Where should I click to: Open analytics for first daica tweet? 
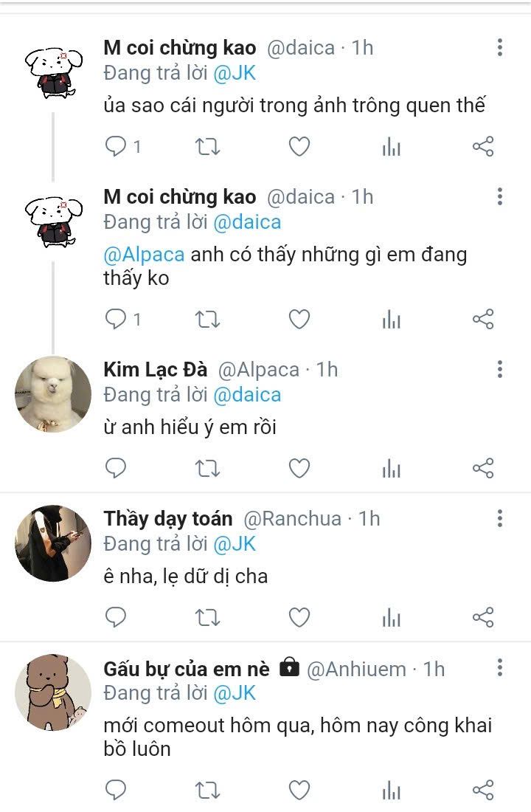392,147
